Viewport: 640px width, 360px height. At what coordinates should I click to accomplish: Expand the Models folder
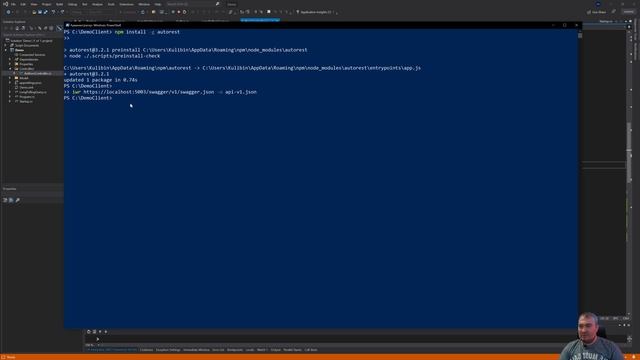click(x=10, y=78)
